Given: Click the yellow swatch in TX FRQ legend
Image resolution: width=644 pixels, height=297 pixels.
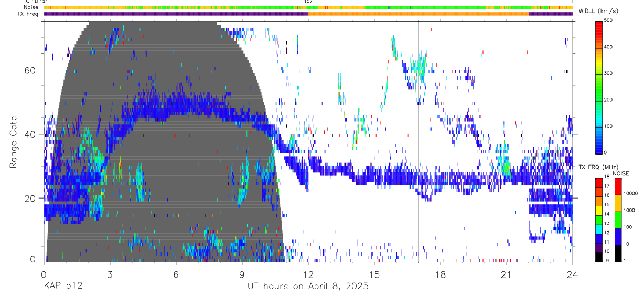Looking at the screenshot, I should (599, 210).
